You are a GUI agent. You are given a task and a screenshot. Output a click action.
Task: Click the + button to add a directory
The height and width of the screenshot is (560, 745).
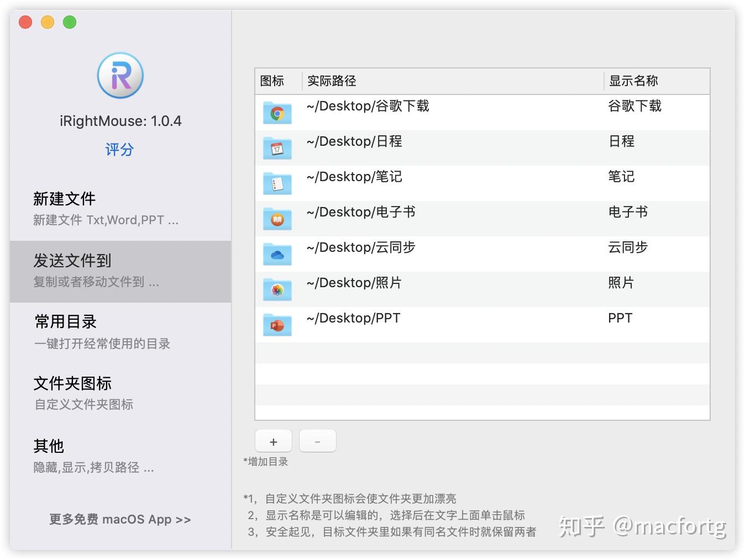tap(273, 441)
